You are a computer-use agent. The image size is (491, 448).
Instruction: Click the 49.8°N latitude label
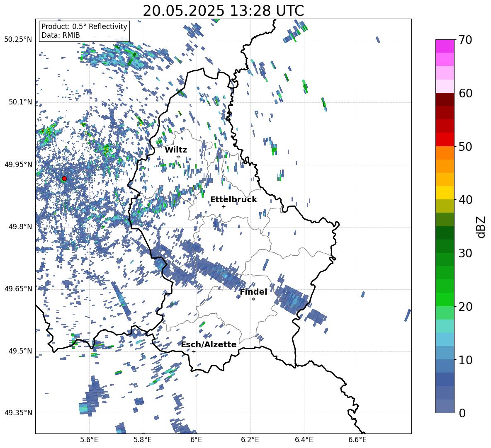pos(20,227)
